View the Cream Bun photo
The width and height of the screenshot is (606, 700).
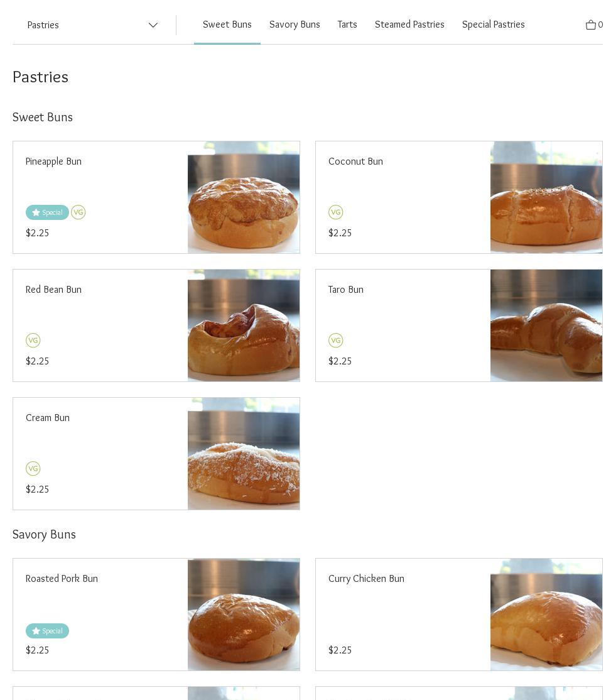click(243, 454)
